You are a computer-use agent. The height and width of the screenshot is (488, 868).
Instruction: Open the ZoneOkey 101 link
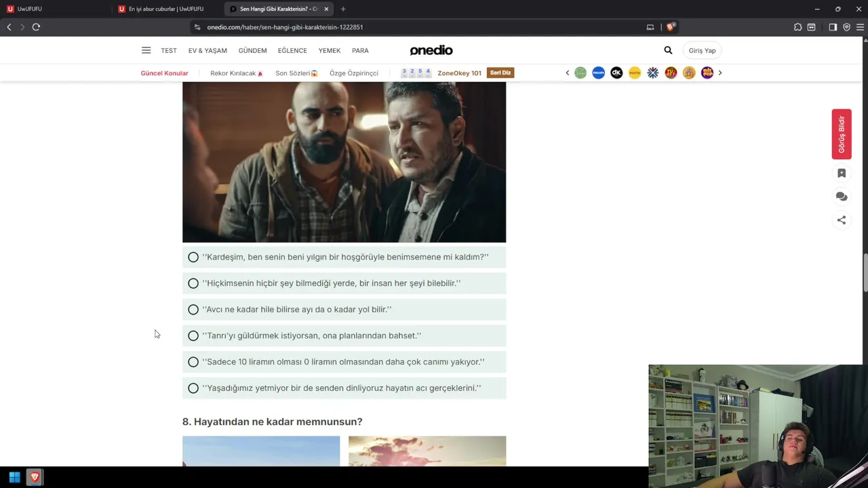(459, 73)
